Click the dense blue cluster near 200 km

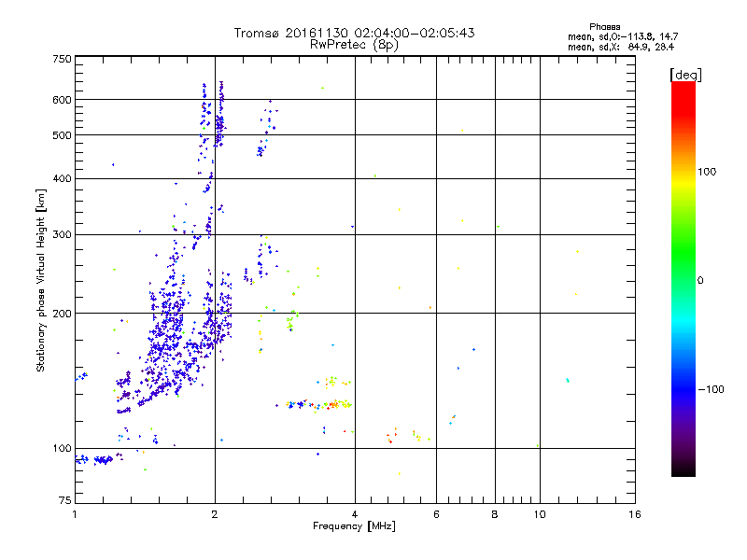click(167, 329)
